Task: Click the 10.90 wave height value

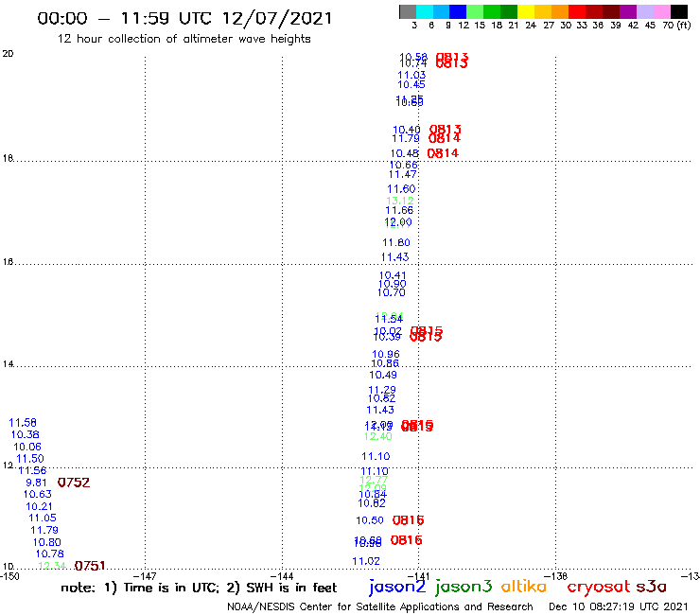Action: pyautogui.click(x=393, y=284)
